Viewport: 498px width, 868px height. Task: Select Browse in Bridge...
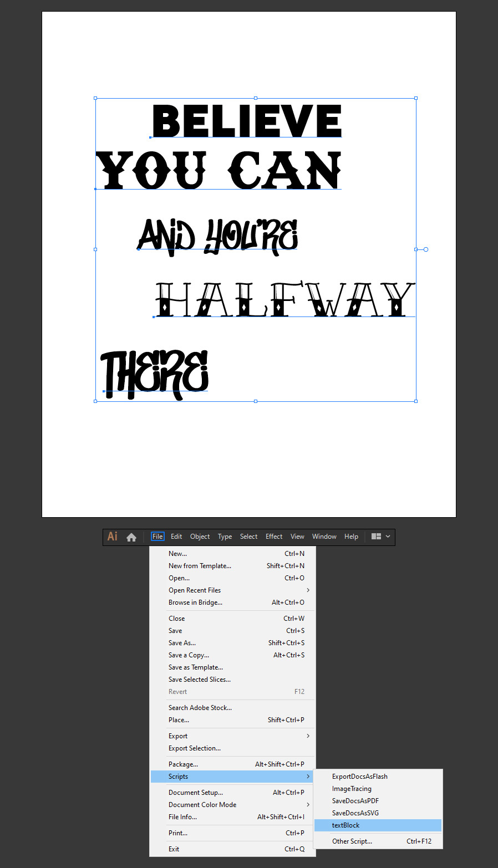232,603
